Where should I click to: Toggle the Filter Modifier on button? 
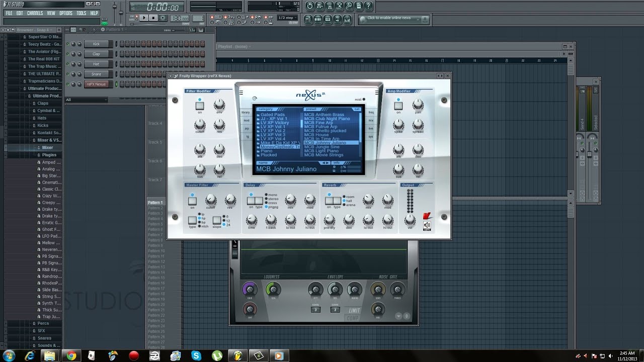tap(200, 106)
